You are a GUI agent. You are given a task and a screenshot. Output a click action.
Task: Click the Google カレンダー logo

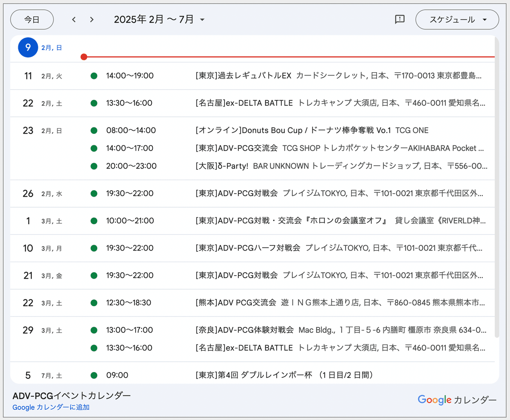click(457, 400)
